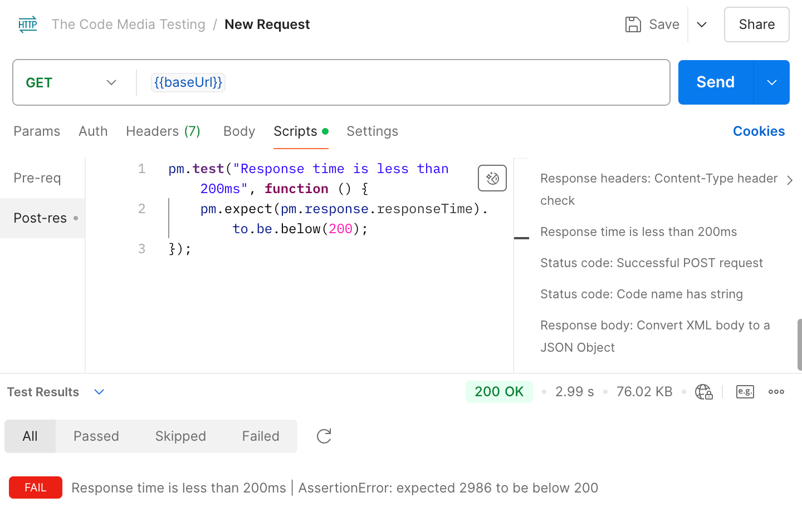802x532 pixels.
Task: Open the Send button dropdown arrow
Action: pos(772,82)
